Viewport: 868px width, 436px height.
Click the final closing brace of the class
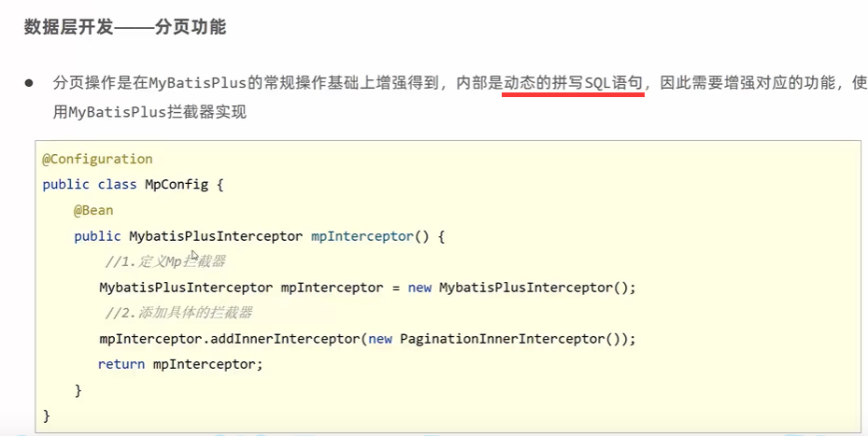(47, 414)
